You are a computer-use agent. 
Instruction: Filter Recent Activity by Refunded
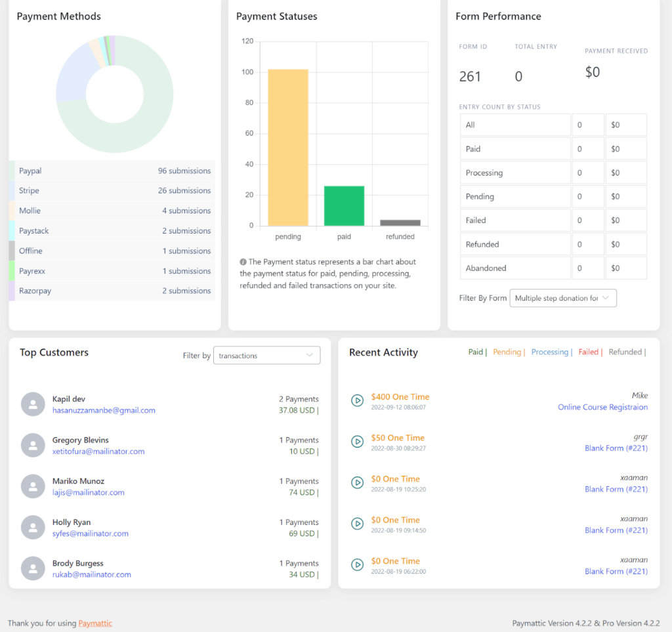click(625, 352)
